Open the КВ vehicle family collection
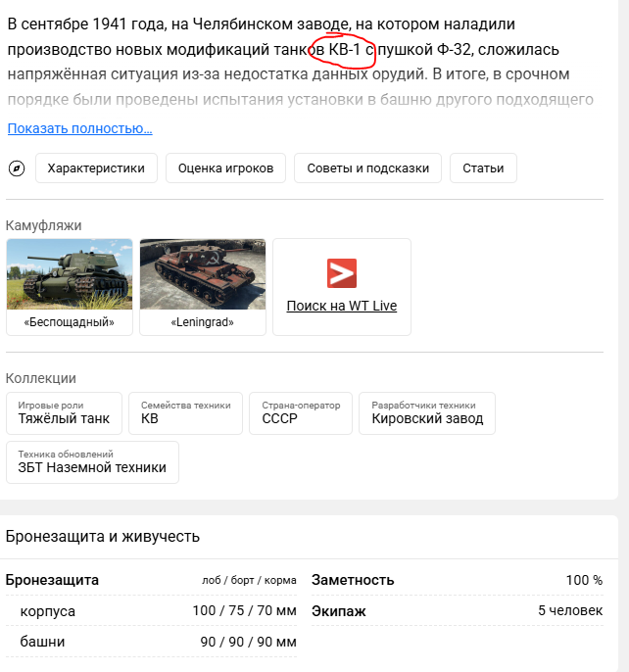629x672 pixels. [x=185, y=413]
